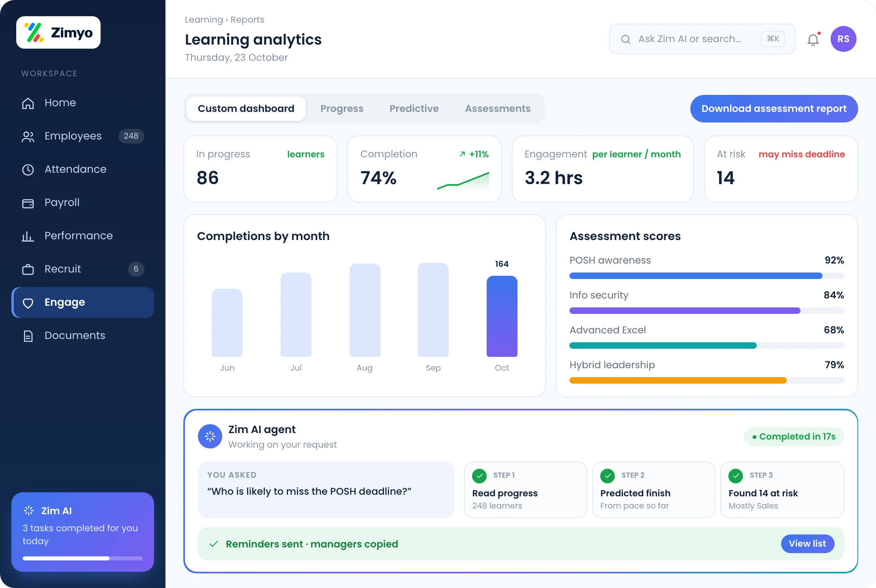Click the Zim AI agent sparkle icon
876x588 pixels.
(x=210, y=436)
